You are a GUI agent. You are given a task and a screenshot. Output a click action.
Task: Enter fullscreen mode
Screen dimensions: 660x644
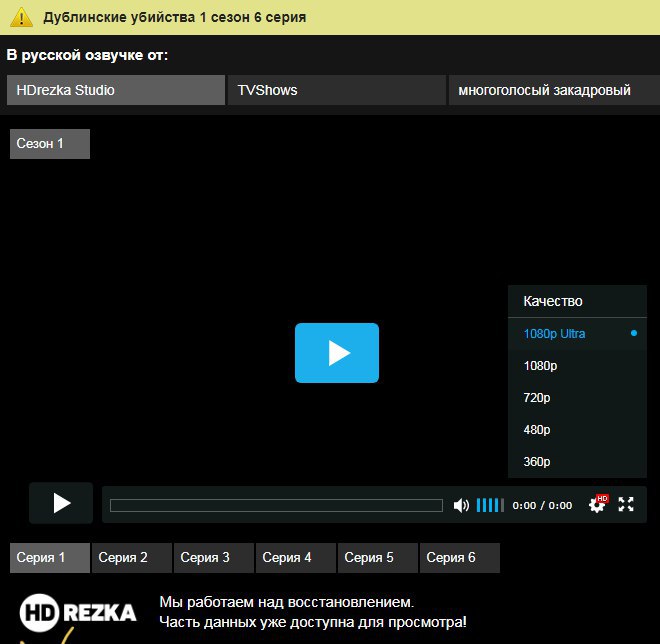click(x=626, y=504)
